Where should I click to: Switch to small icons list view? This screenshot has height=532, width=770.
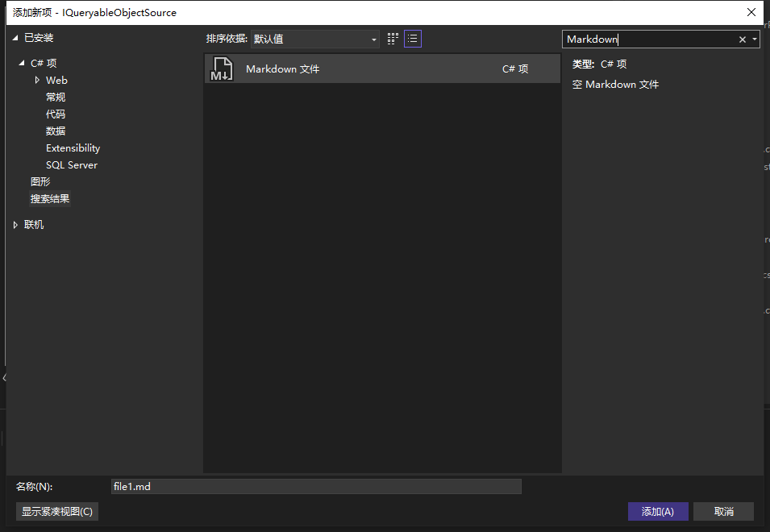pos(413,39)
